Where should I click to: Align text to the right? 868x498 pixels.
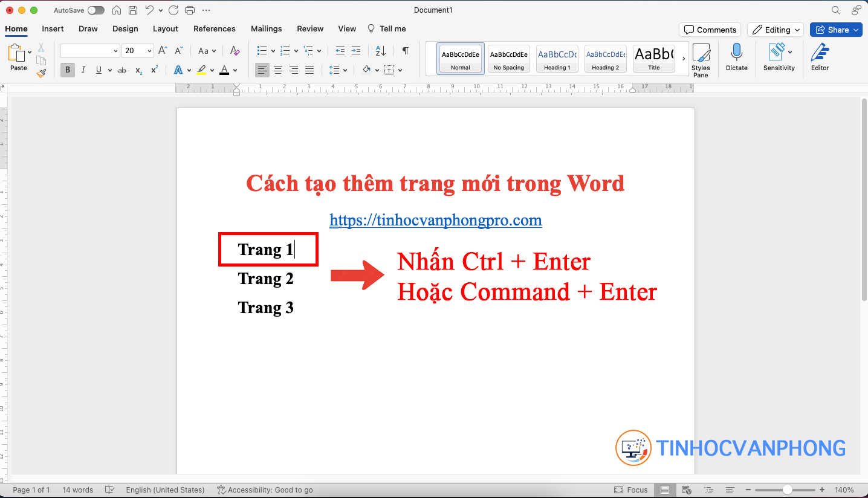tap(294, 70)
